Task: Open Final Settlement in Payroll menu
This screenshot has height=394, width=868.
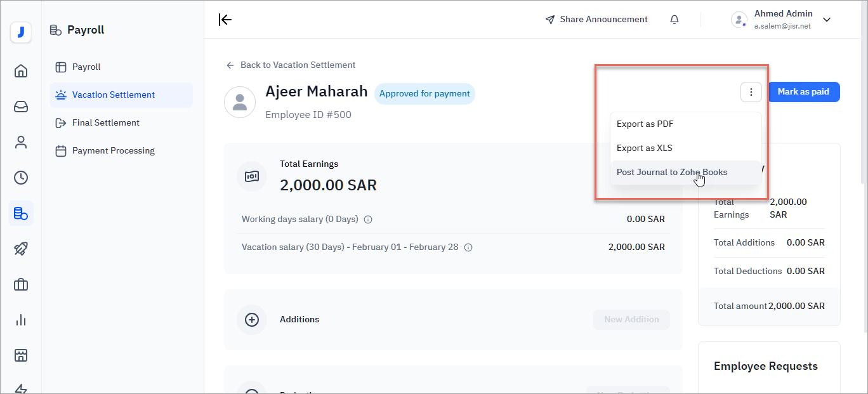Action: click(x=105, y=122)
